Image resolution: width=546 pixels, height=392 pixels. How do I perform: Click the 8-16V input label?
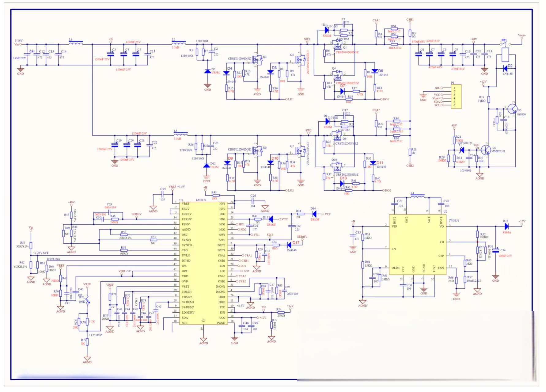[x=19, y=40]
